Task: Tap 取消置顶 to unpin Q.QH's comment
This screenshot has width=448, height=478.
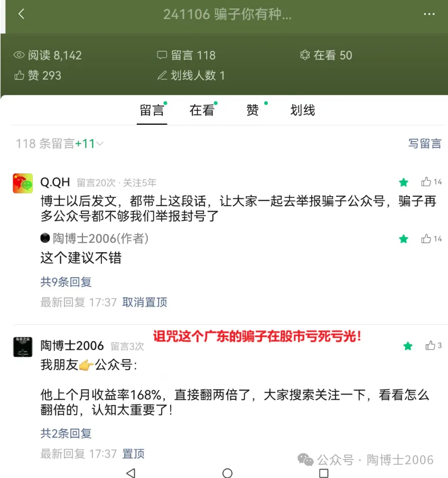Action: pos(145,302)
